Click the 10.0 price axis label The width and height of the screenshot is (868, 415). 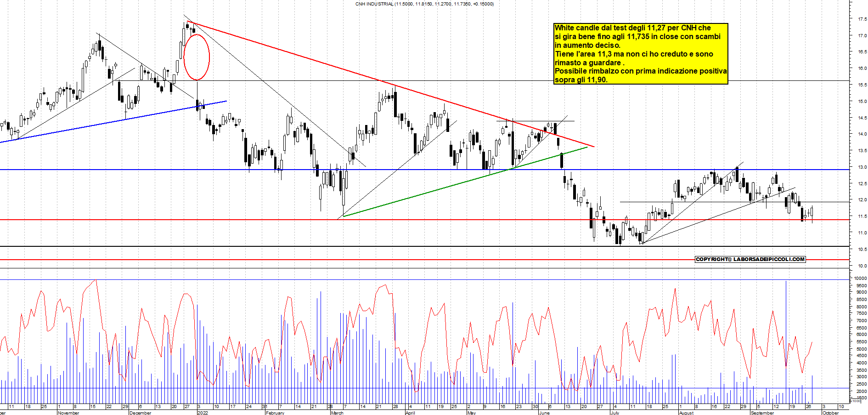pyautogui.click(x=862, y=266)
